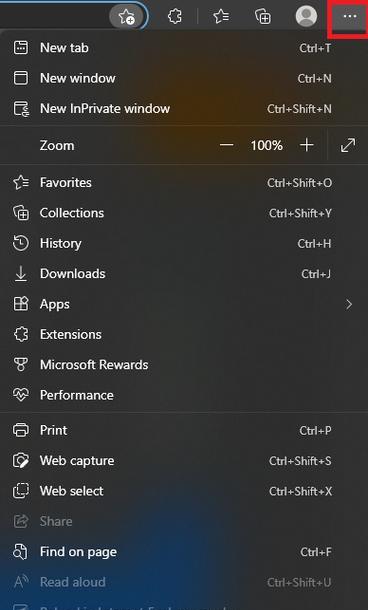
Task: Click the zoom out minus button
Action: (226, 145)
